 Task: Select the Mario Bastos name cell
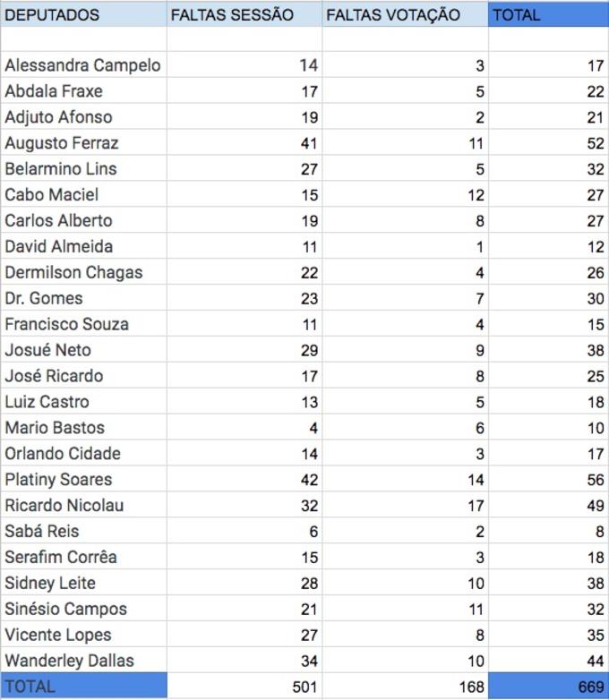coord(83,428)
